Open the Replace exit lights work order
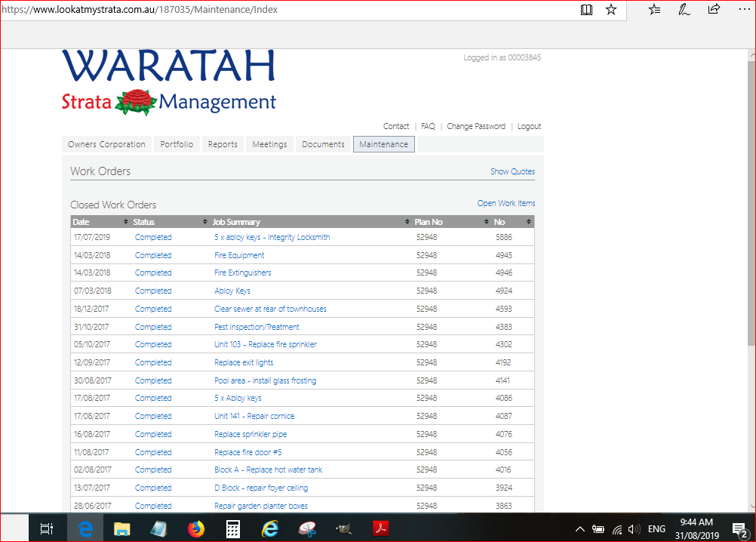This screenshot has height=542, width=756. pos(244,362)
